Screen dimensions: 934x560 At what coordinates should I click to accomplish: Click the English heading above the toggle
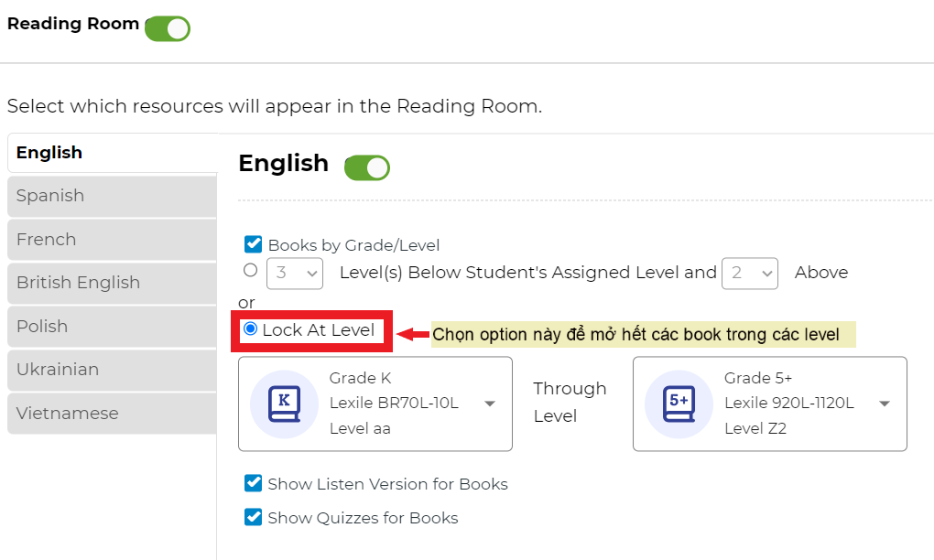pyautogui.click(x=283, y=164)
